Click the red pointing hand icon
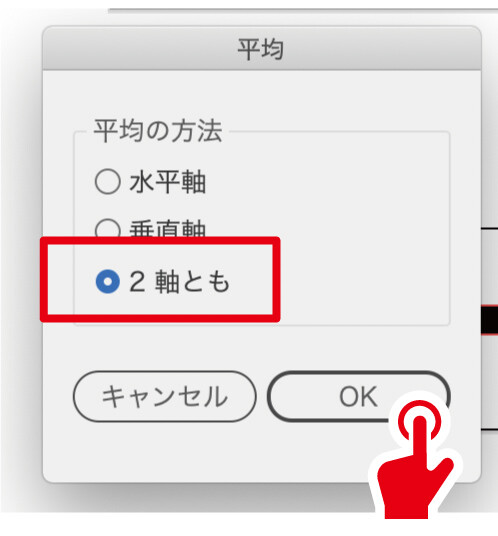498x536 pixels. click(x=413, y=460)
